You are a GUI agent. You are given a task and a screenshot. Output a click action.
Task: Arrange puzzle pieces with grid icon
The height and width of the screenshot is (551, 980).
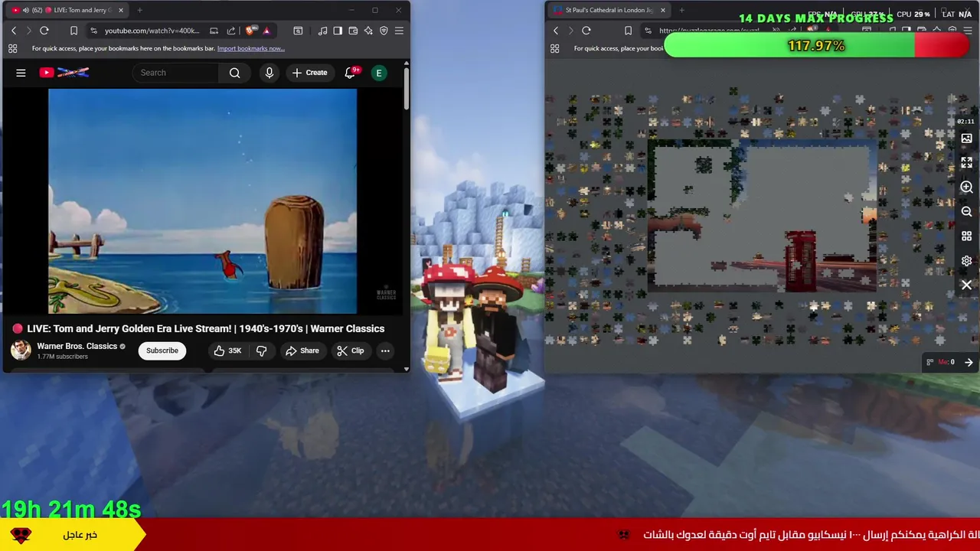coord(966,236)
